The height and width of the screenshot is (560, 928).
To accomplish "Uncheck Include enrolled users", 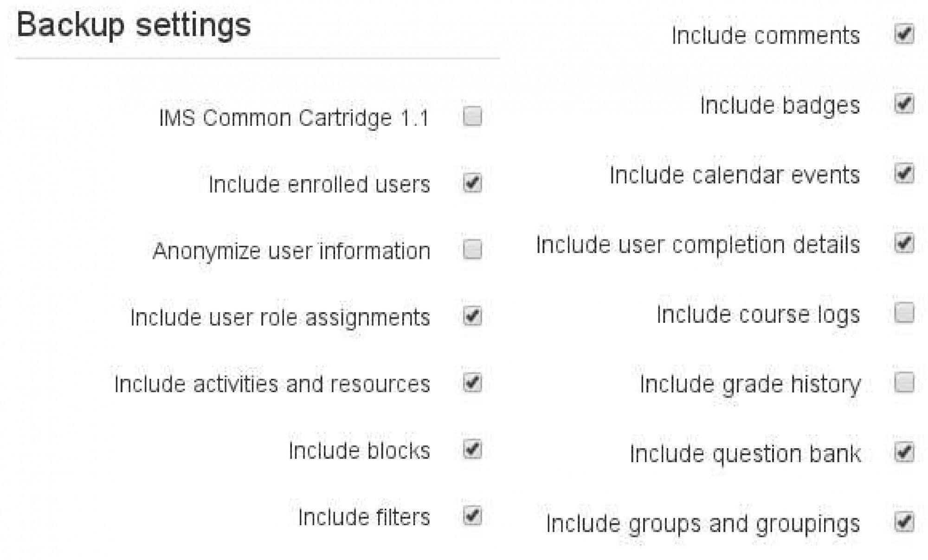I will coord(472,183).
